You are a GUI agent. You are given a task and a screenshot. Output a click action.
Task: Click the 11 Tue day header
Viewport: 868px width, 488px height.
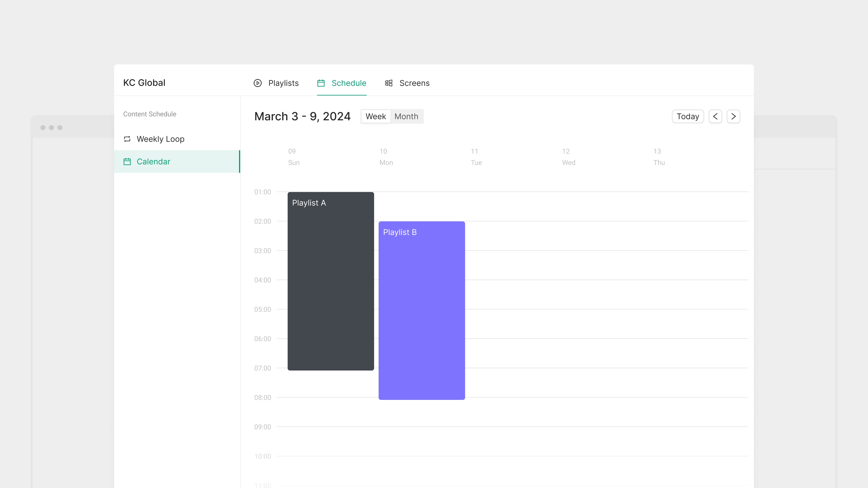pyautogui.click(x=476, y=157)
